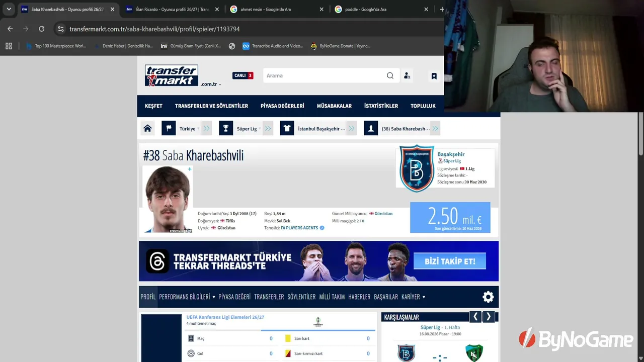Image resolution: width=644 pixels, height=362 pixels.
Task: Click the address bar URL
Action: click(x=154, y=29)
